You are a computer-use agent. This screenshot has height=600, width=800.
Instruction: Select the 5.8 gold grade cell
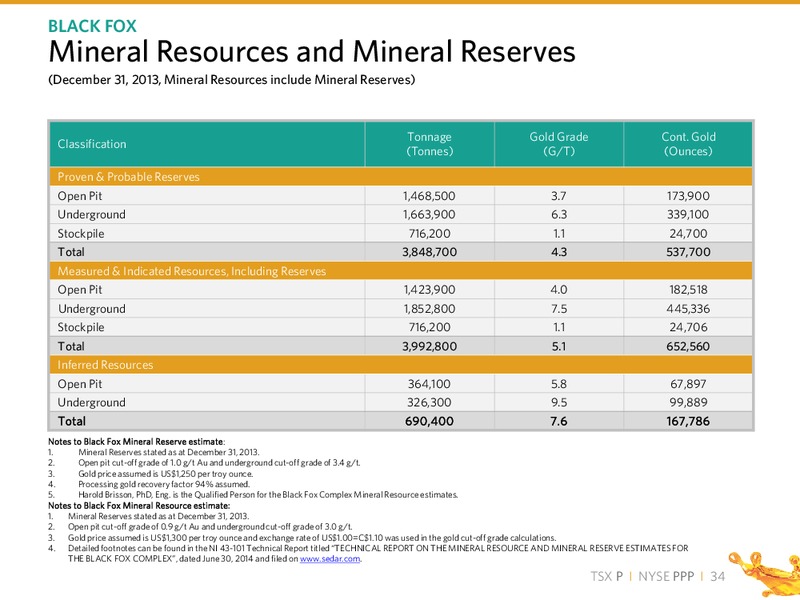coord(559,384)
